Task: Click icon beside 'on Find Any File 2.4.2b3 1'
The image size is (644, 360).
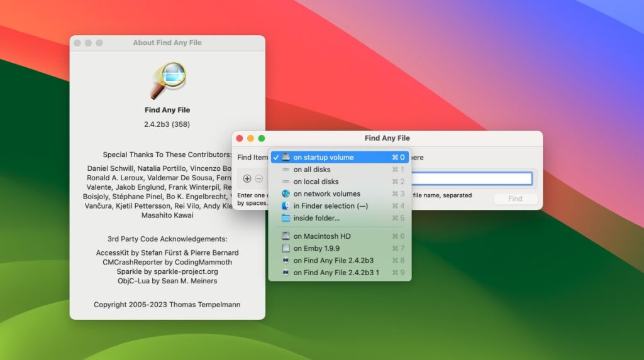Action: pyautogui.click(x=286, y=273)
